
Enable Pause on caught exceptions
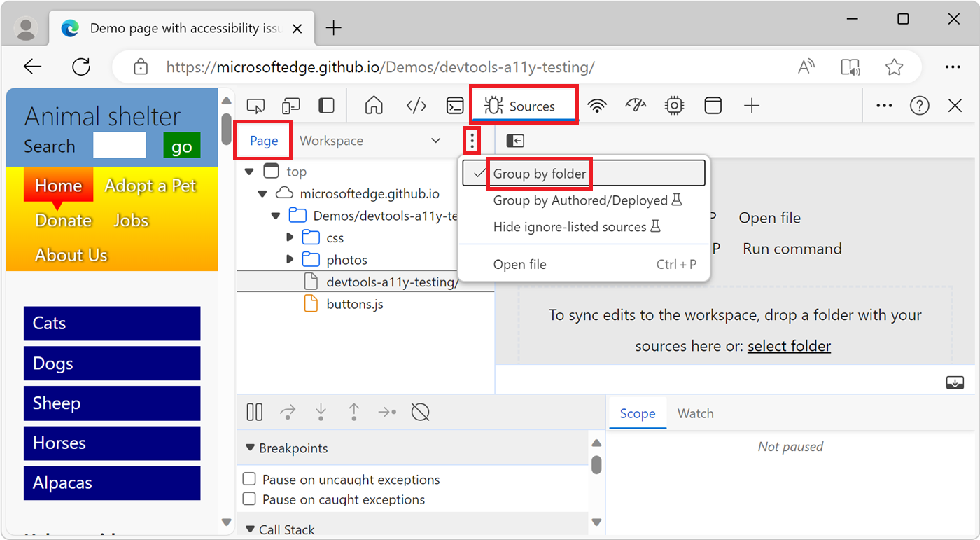point(249,499)
